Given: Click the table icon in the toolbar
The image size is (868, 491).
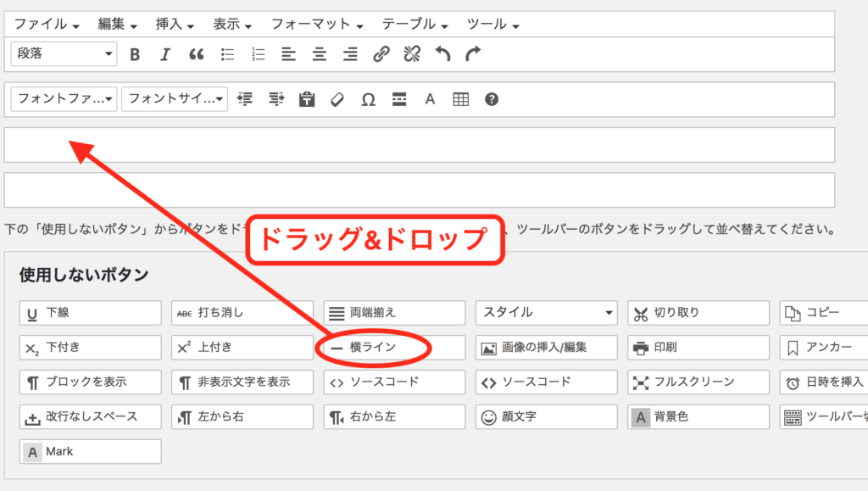Looking at the screenshot, I should click(460, 99).
